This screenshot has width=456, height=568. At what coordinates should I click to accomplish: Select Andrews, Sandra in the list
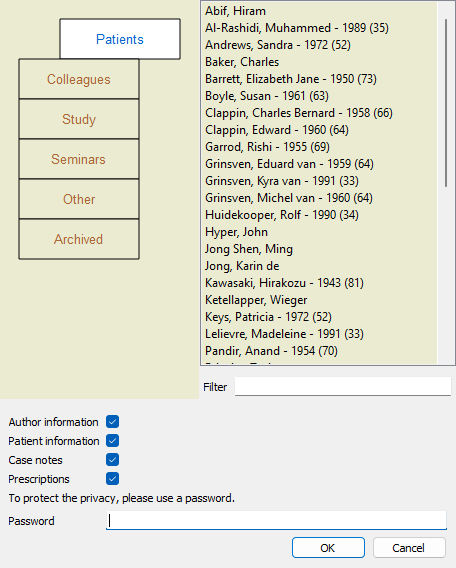click(278, 45)
